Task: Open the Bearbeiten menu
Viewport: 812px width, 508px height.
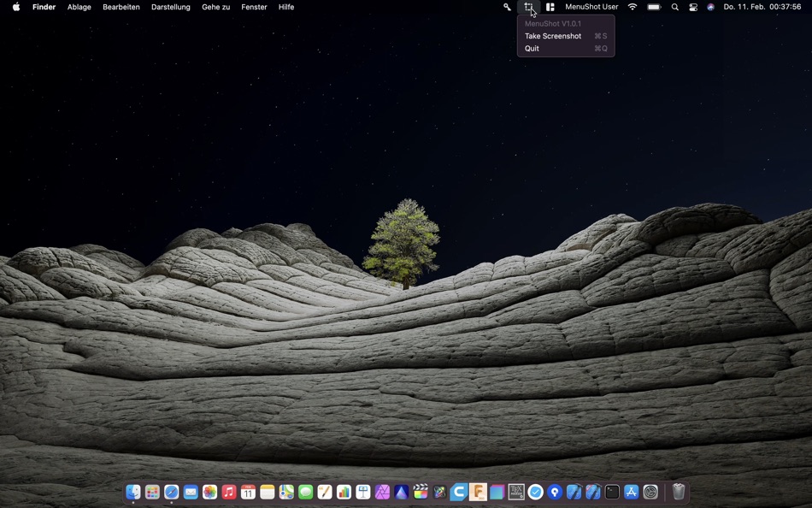Action: (x=121, y=7)
